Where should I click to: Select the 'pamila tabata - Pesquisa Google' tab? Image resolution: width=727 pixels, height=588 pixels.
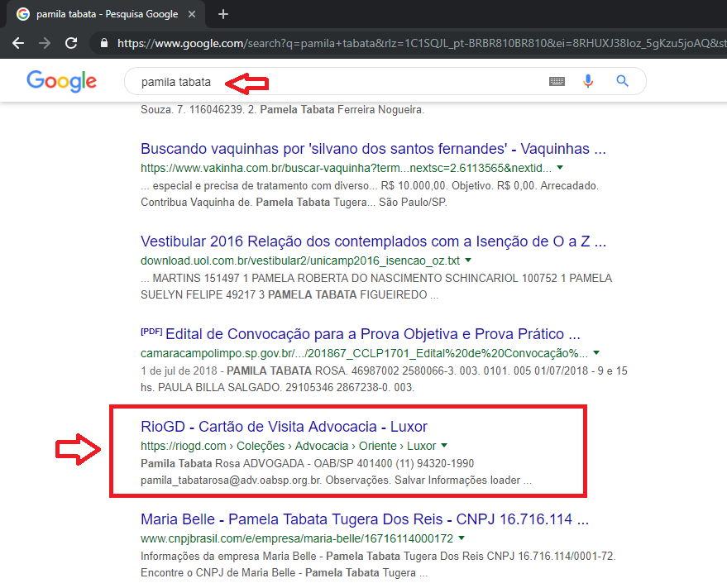(x=108, y=13)
